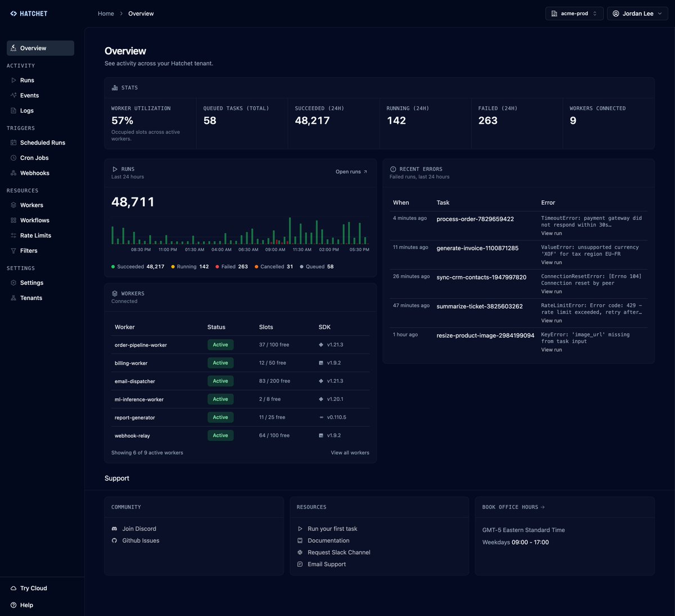Open Rate Limits in the sidebar
675x616 pixels.
pos(40,236)
